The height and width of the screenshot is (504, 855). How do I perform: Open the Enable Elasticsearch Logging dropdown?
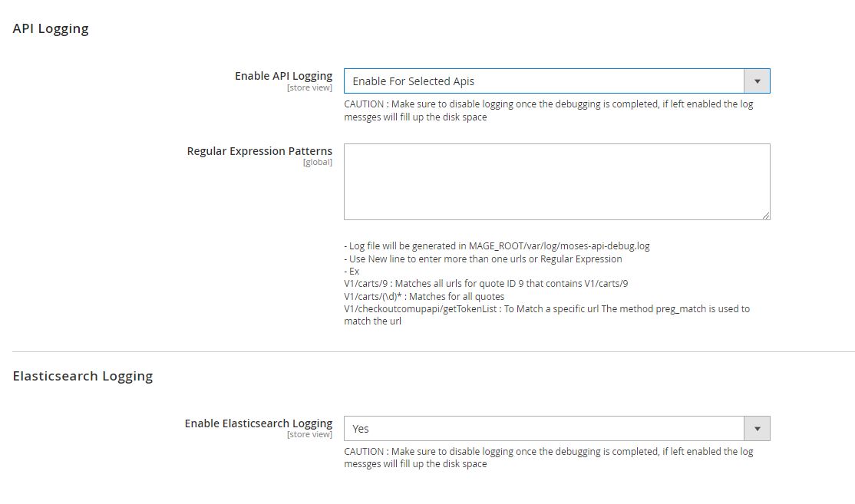(x=543, y=429)
